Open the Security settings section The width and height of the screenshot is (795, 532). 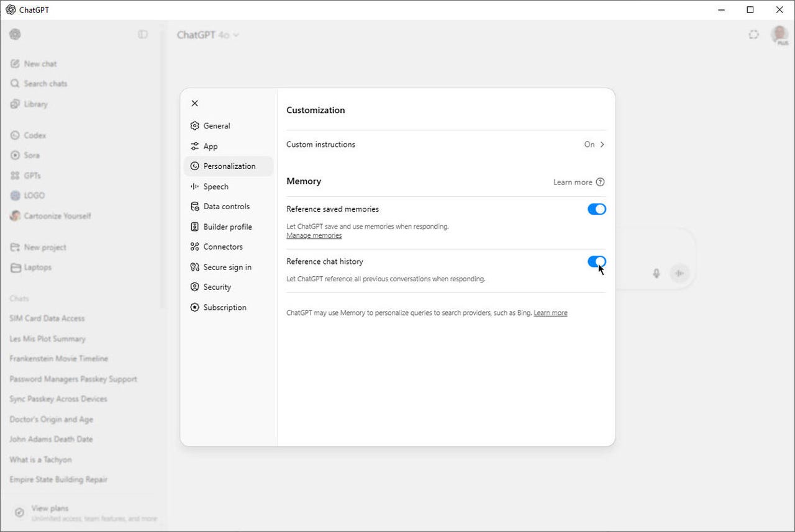pos(229,287)
